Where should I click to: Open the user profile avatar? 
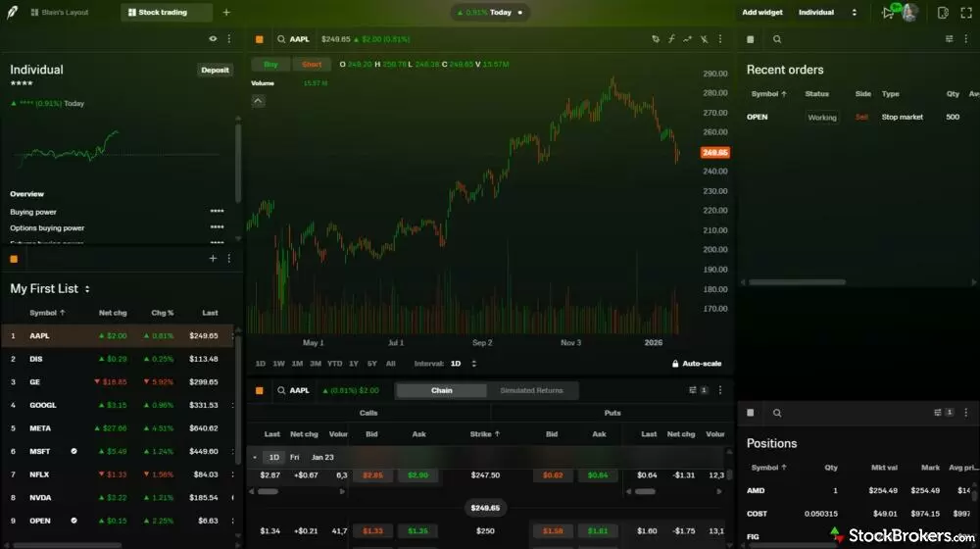pyautogui.click(x=909, y=12)
